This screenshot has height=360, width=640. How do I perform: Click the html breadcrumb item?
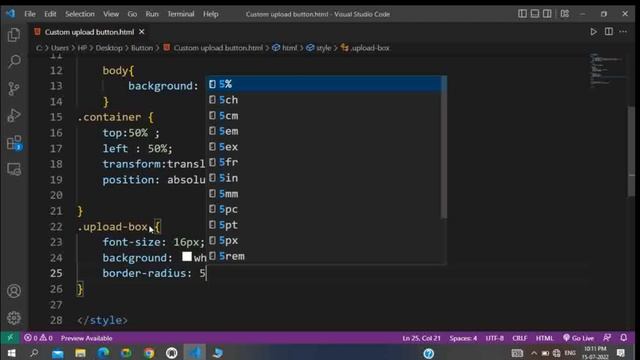(285, 48)
